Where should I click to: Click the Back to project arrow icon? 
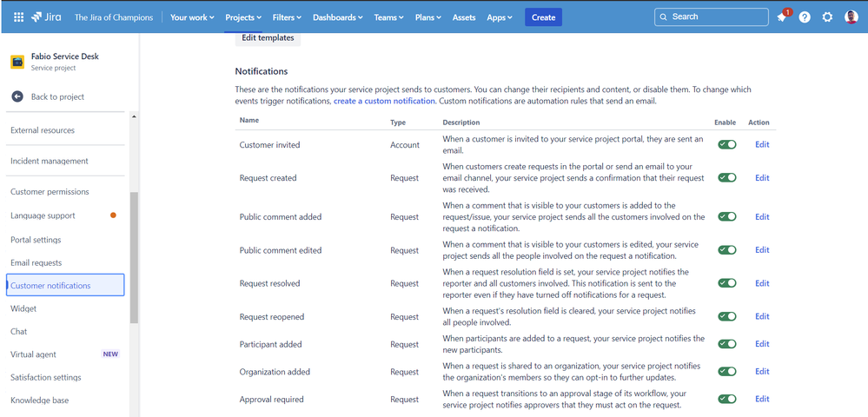coord(17,96)
